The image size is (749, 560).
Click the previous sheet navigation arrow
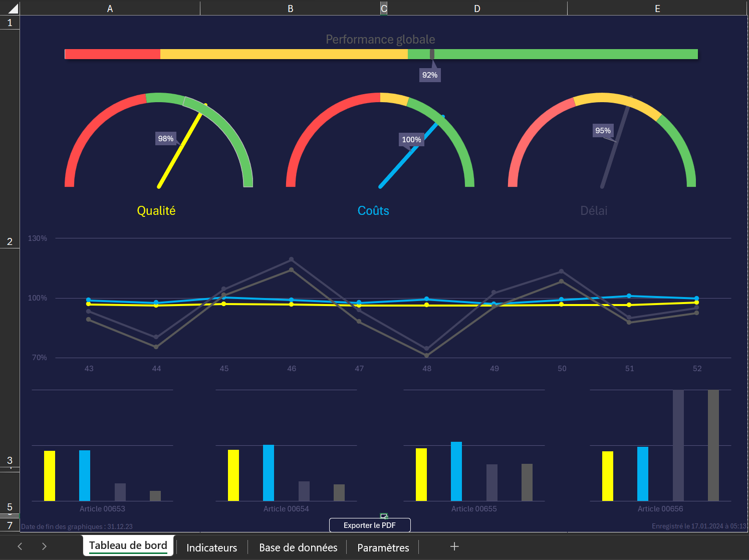tap(19, 546)
